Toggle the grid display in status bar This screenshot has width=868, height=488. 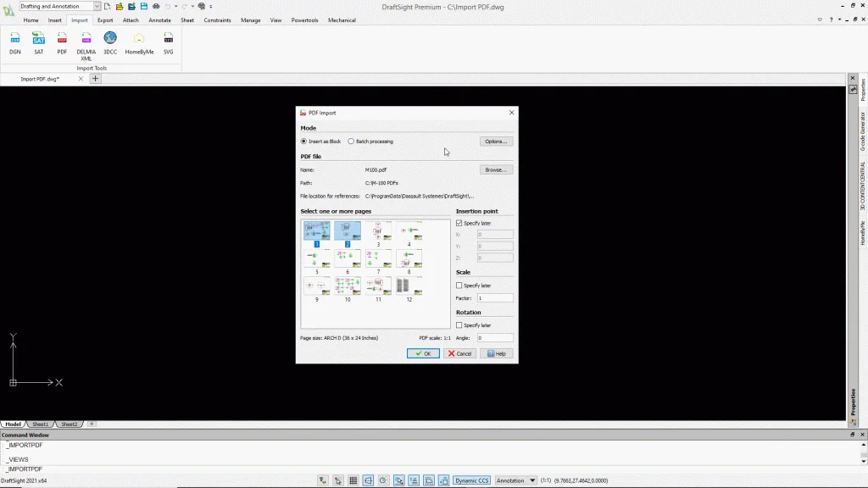click(353, 480)
